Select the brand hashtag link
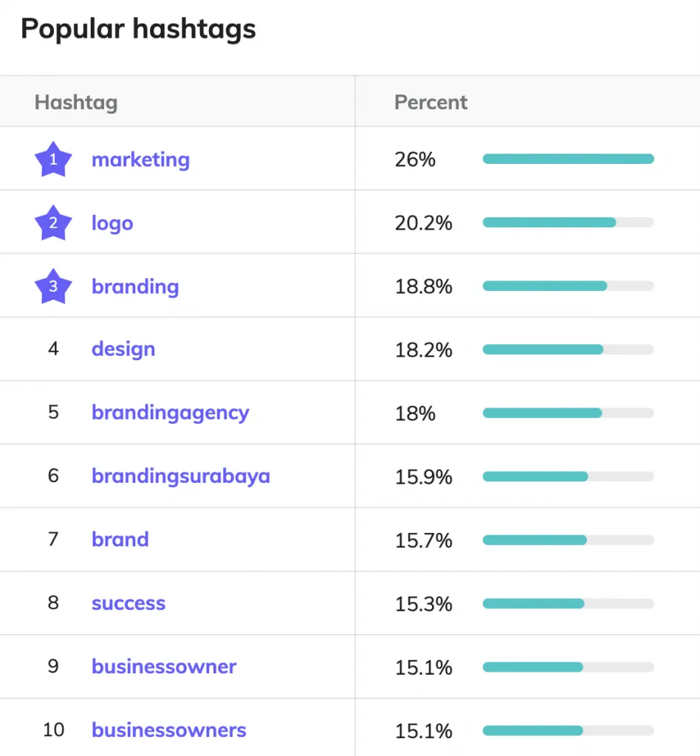Screen dimensions: 700x756 [120, 540]
